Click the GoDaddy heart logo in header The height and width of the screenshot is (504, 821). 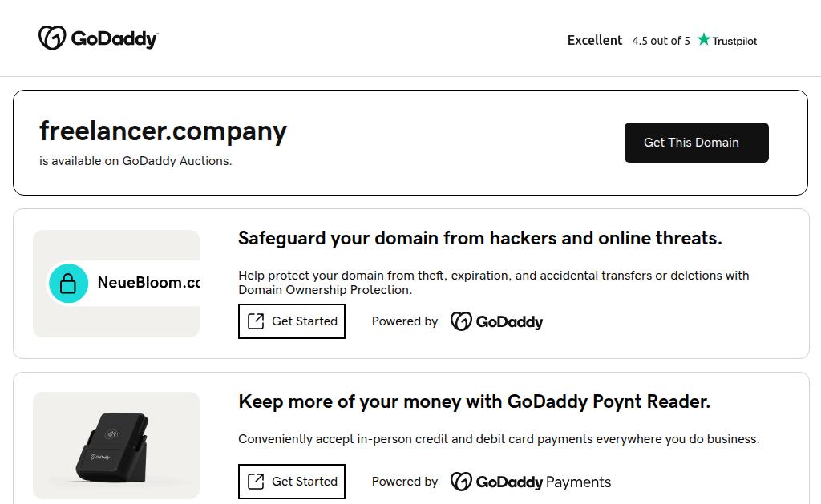pos(51,38)
